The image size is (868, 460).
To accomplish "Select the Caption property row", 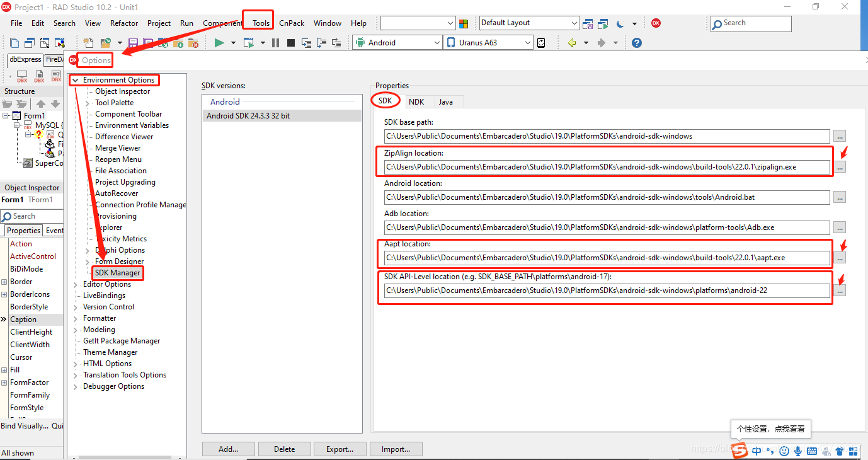I will [x=31, y=319].
